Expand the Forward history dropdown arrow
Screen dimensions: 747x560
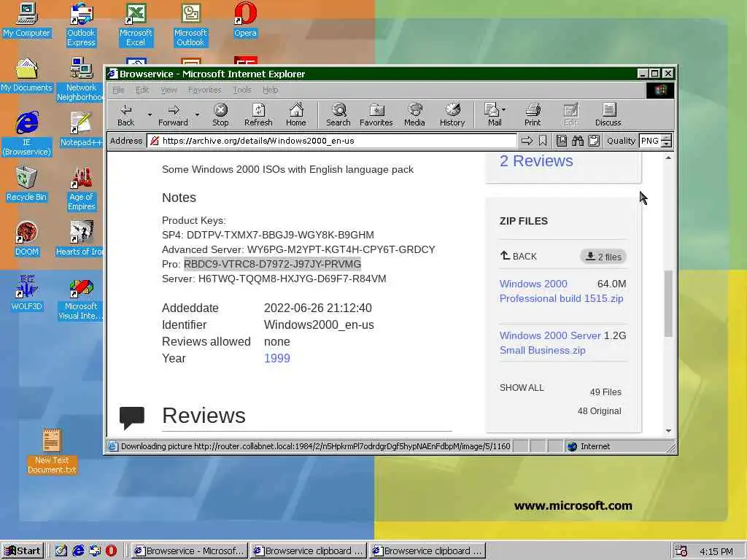(x=197, y=114)
